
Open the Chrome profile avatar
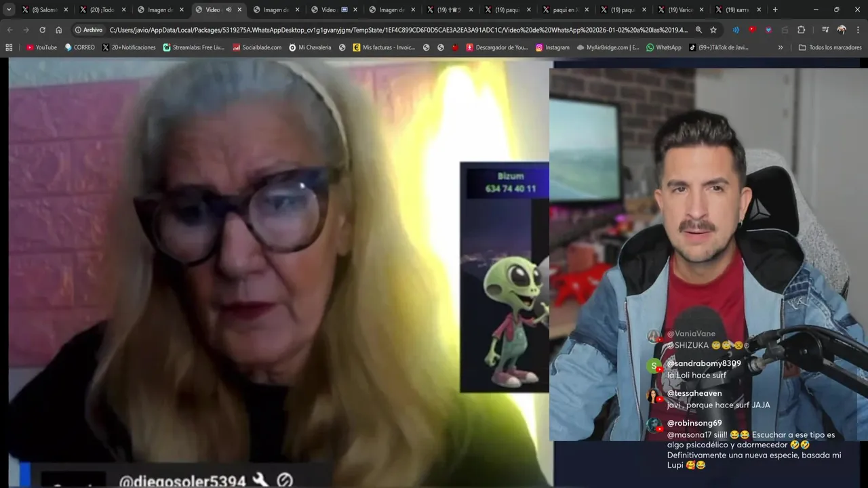click(842, 30)
